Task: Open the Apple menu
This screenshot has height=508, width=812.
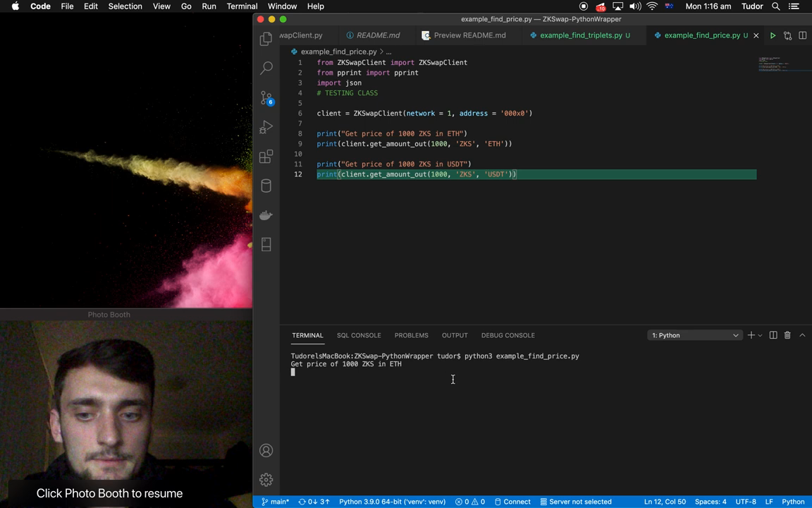Action: [x=15, y=6]
